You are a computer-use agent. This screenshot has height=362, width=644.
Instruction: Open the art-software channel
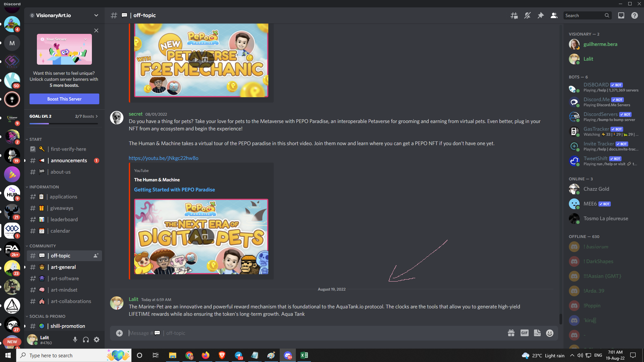point(64,279)
